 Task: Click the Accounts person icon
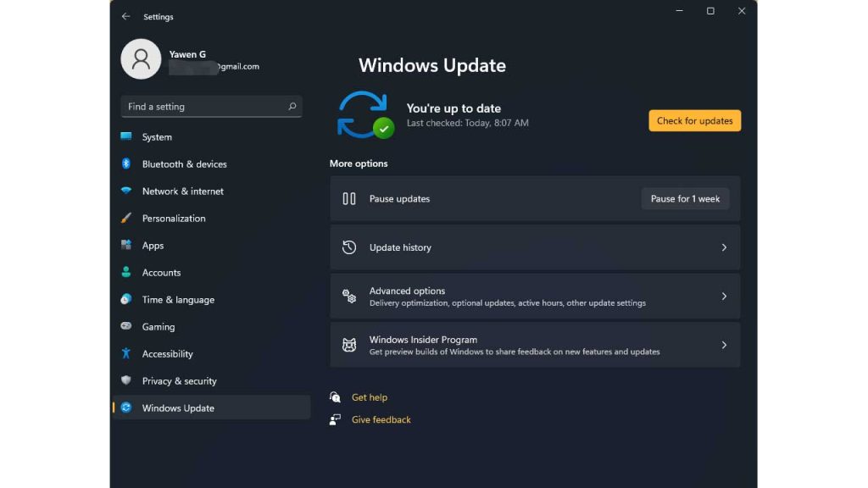[126, 272]
